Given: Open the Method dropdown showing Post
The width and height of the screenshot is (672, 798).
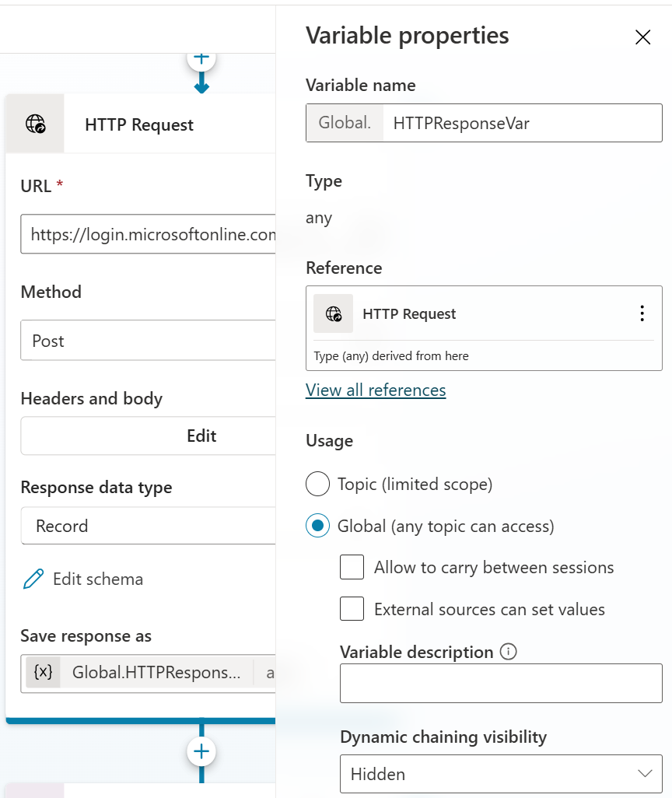Looking at the screenshot, I should [x=148, y=341].
